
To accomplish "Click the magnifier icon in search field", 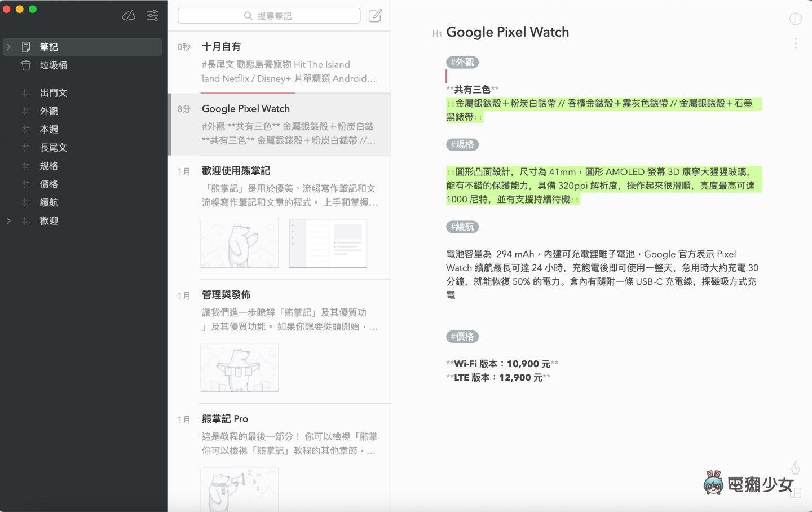I will point(248,16).
